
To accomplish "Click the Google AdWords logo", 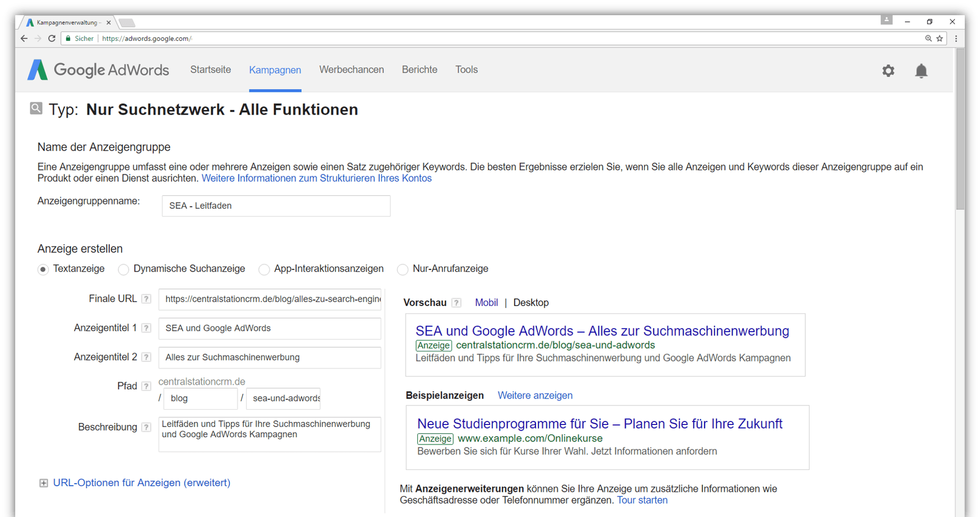I will [x=98, y=70].
